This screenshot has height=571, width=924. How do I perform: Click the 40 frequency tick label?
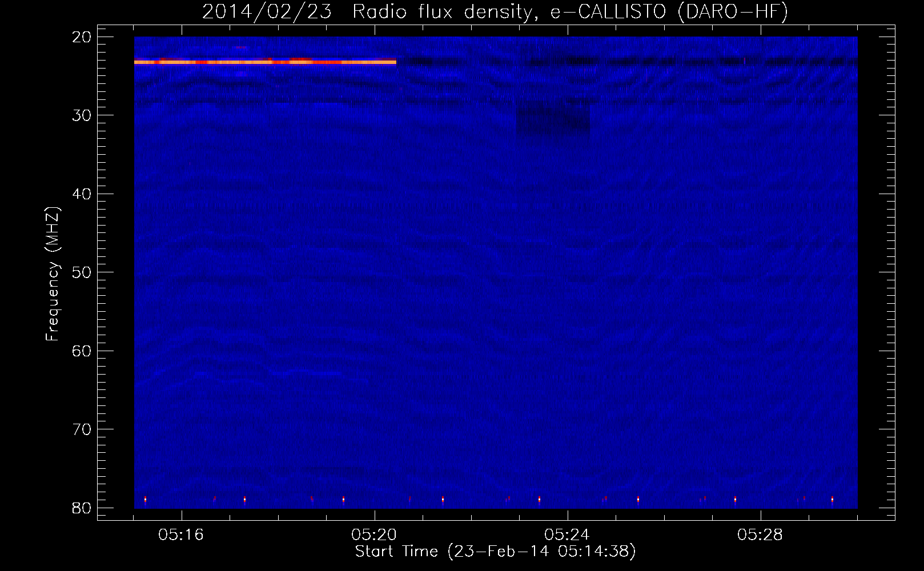pyautogui.click(x=82, y=194)
